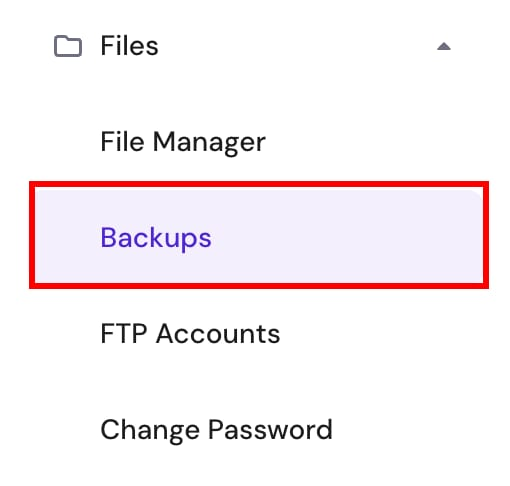Click the purple Backups text
Viewport: 510px width, 486px height.
(156, 238)
